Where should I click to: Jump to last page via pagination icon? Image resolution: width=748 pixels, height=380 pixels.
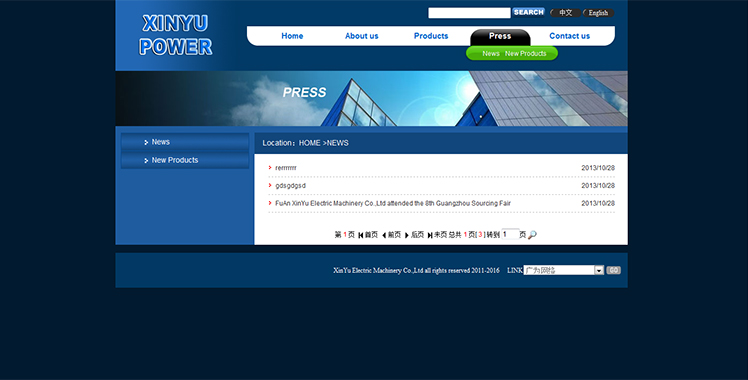point(430,235)
